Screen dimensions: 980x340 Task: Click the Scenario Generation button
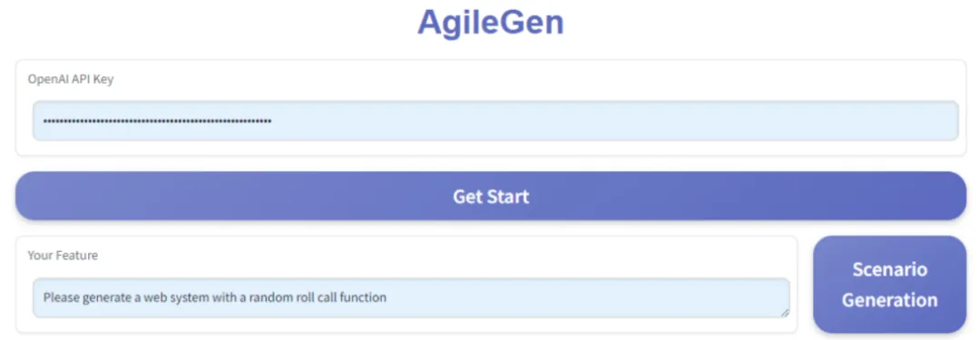pos(889,285)
